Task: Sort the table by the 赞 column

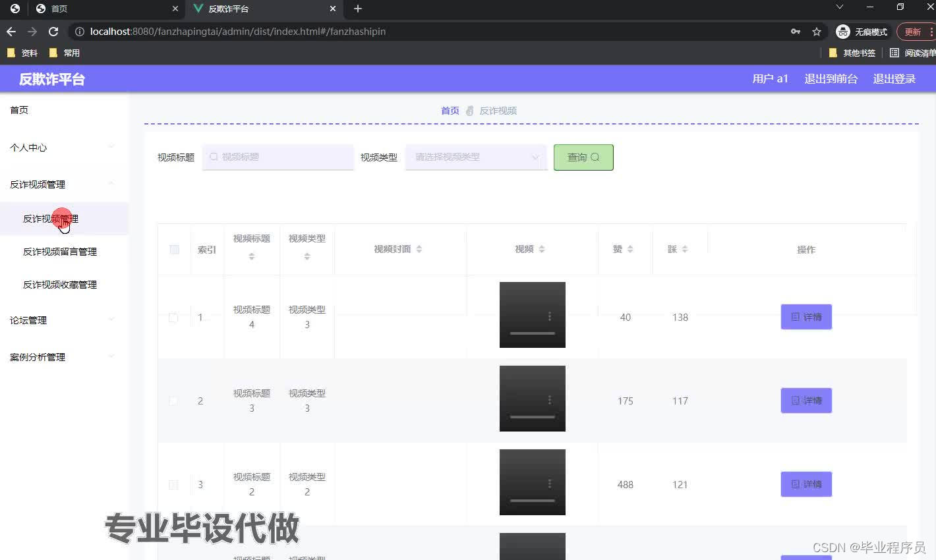Action: pos(630,249)
